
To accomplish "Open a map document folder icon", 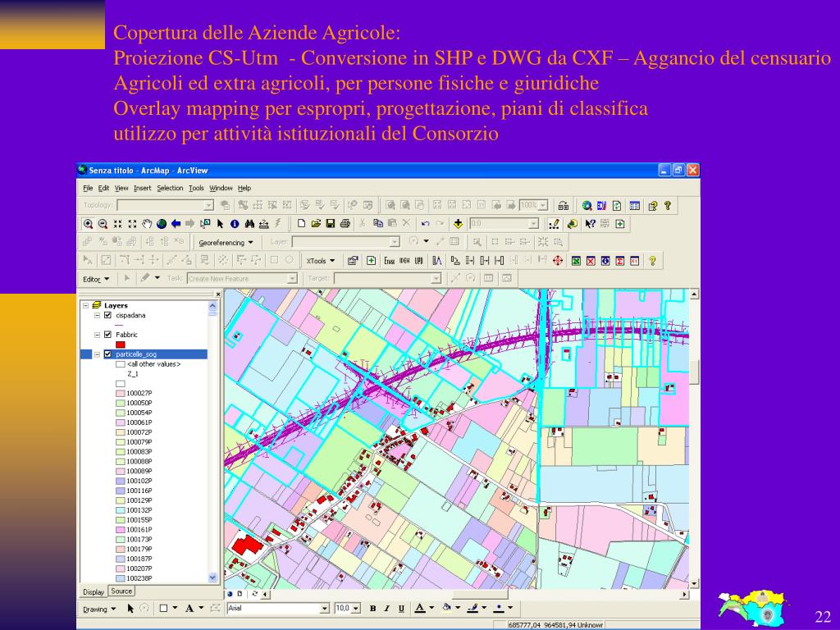I will 316,223.
